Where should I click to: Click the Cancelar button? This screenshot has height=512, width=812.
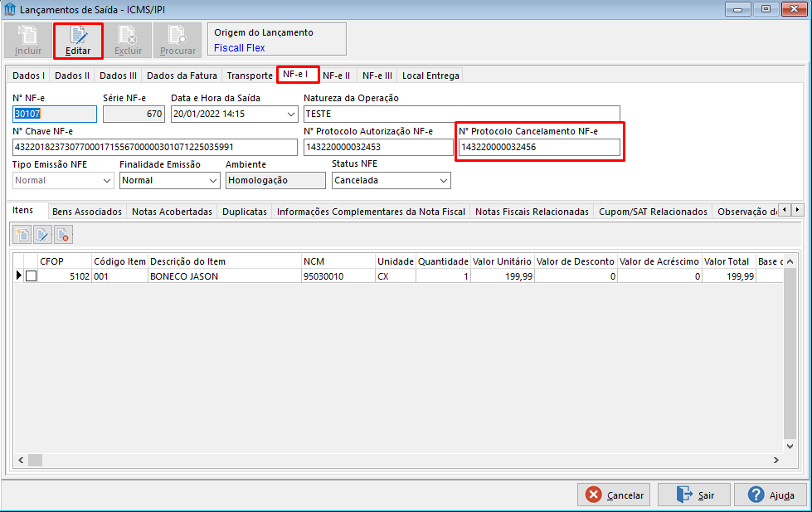click(615, 495)
